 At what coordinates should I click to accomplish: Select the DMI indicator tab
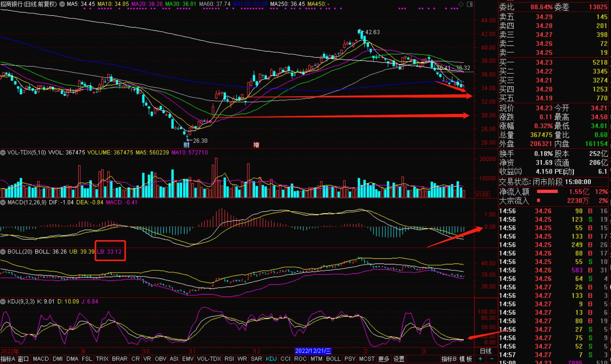click(58, 359)
